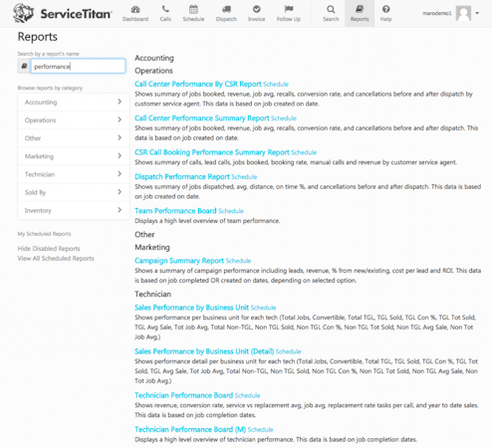Open Sales Performance by Business Unit (Detail)
Image resolution: width=492 pixels, height=448 pixels.
204,351
